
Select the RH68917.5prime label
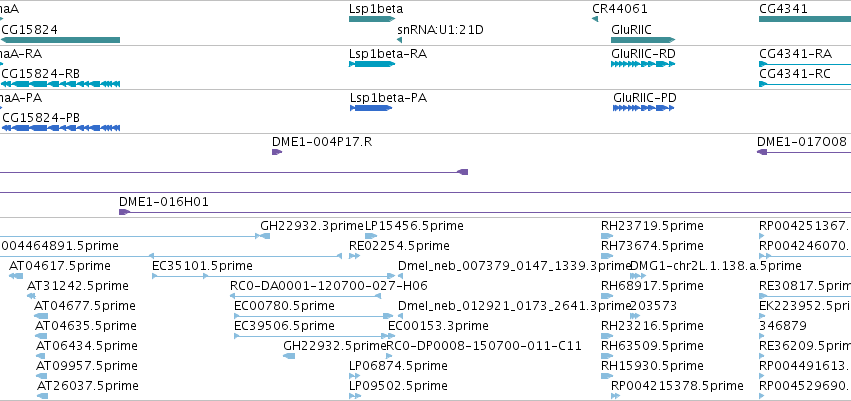click(652, 286)
